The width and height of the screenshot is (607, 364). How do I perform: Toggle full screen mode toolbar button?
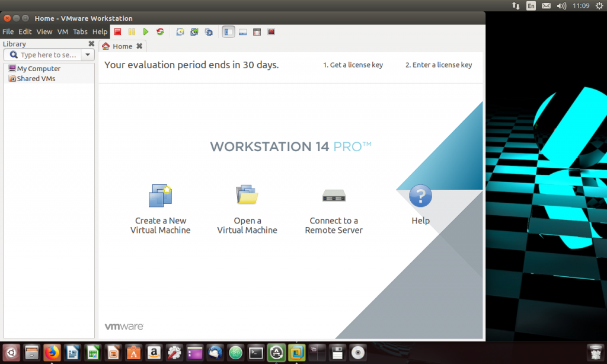[257, 31]
